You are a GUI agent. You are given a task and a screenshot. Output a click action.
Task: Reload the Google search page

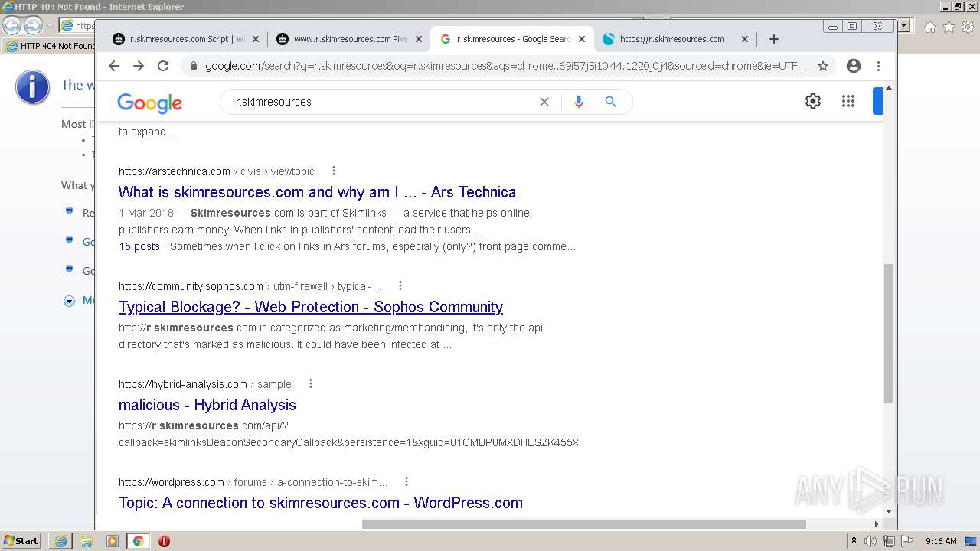(163, 66)
